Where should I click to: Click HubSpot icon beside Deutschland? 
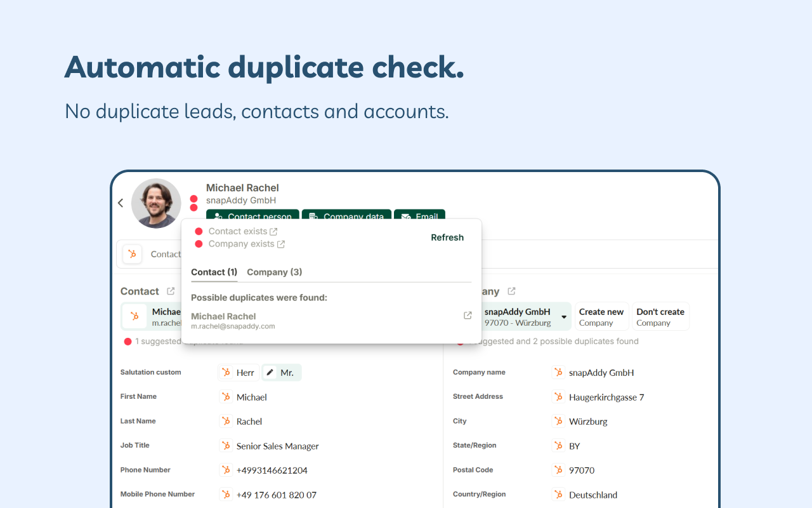558,495
